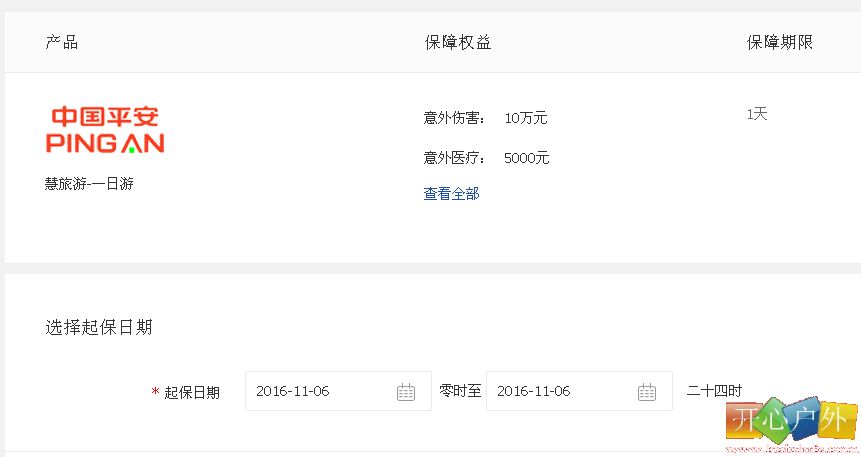Image resolution: width=861 pixels, height=457 pixels.
Task: Click the 开心户外 watermark logo
Action: [791, 422]
